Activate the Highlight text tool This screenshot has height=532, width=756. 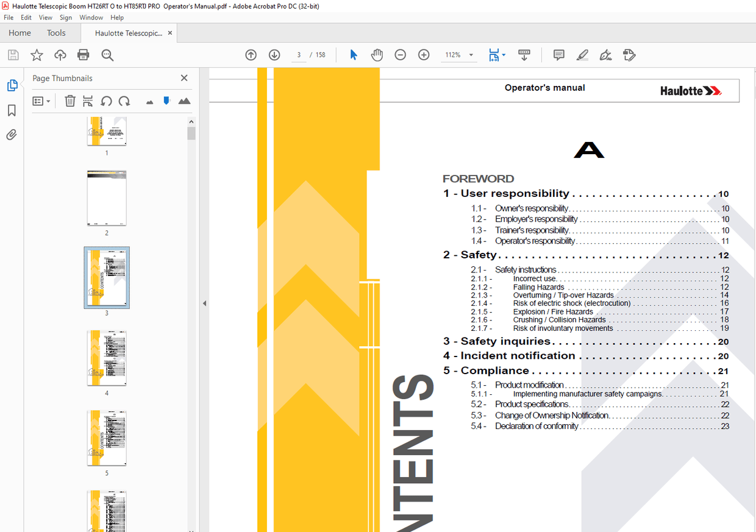[x=582, y=55]
